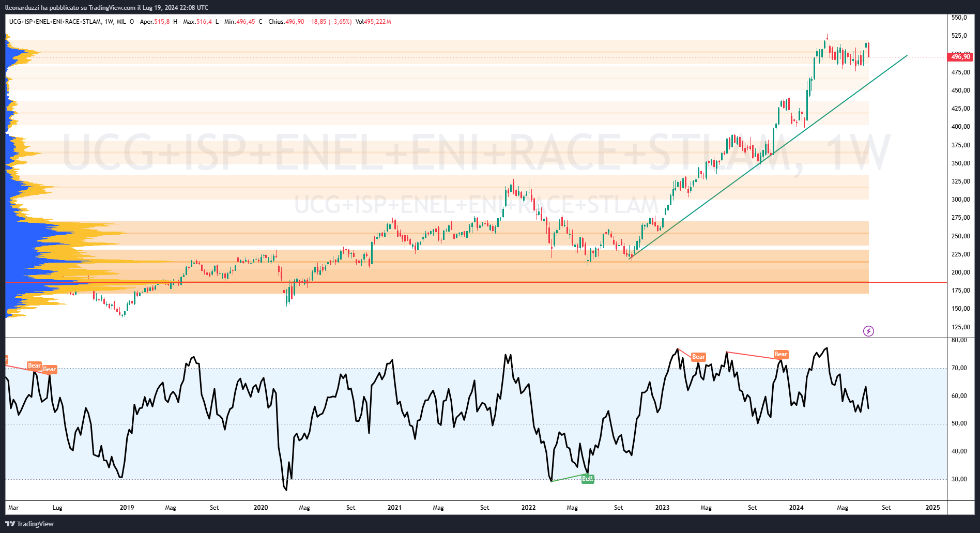Click the green Bull divergence label
Viewport: 980px width, 533px height.
pyautogui.click(x=588, y=479)
